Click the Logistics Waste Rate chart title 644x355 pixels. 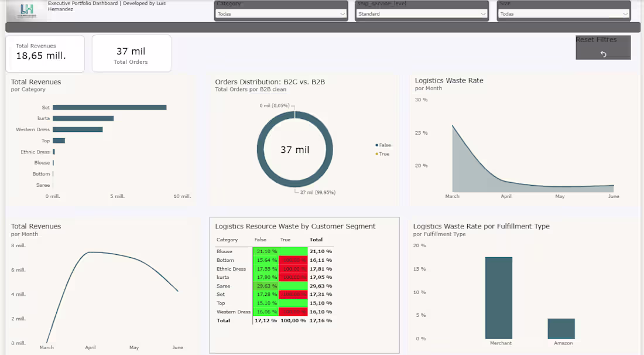[449, 80]
